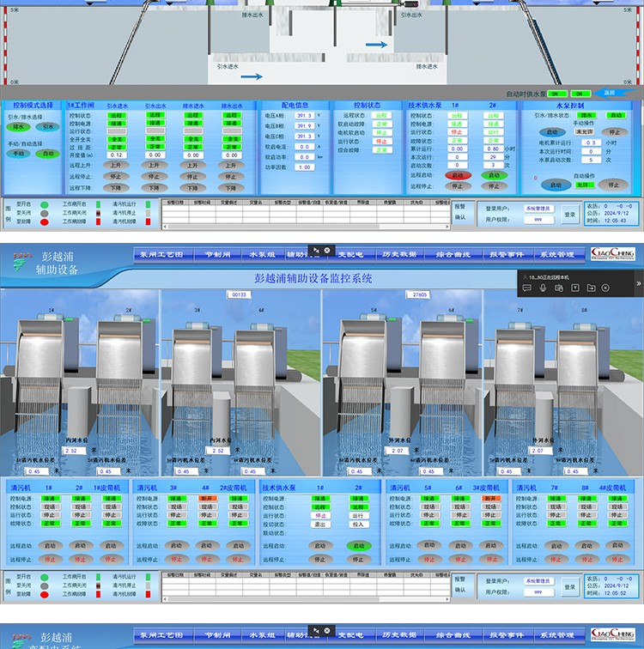Toggle the left ON switch beside 自动时供水泵
This screenshot has width=644, height=649.
[557, 94]
